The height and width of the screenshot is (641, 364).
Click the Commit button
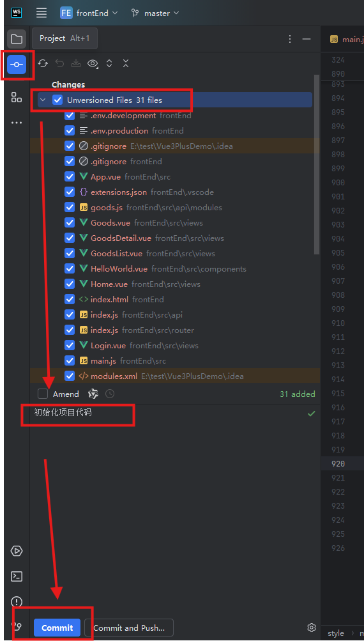57,628
